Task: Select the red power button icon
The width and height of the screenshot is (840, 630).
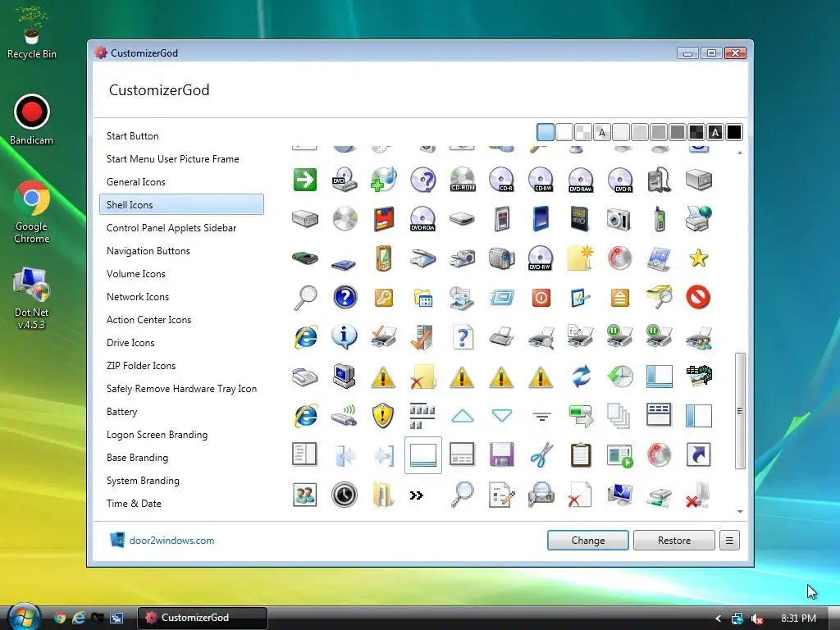Action: pyautogui.click(x=541, y=297)
